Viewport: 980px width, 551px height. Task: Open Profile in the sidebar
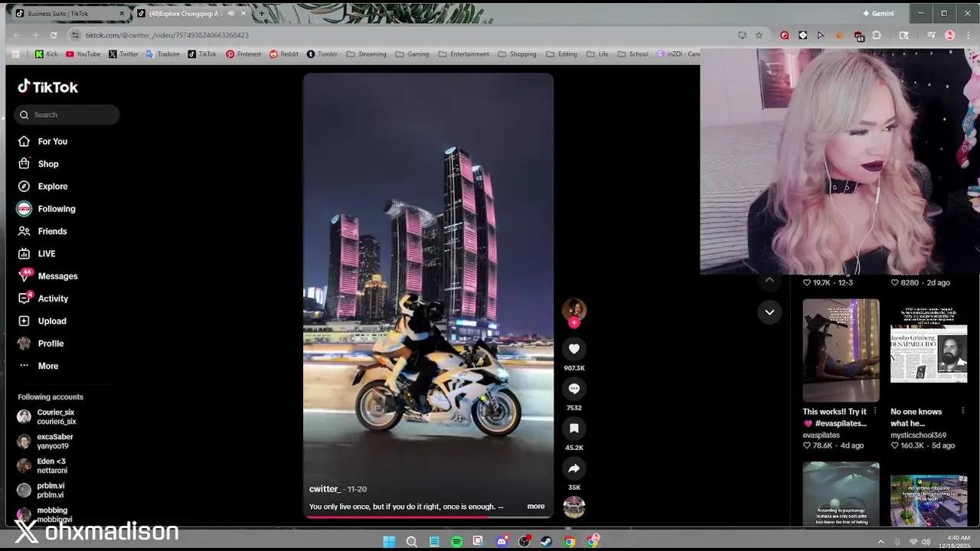click(x=41, y=344)
